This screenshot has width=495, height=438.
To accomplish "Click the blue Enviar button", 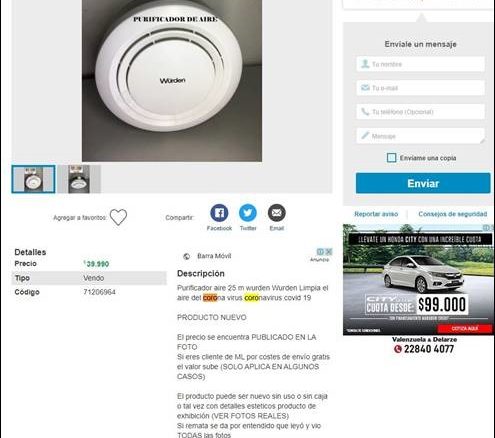I will (x=423, y=183).
